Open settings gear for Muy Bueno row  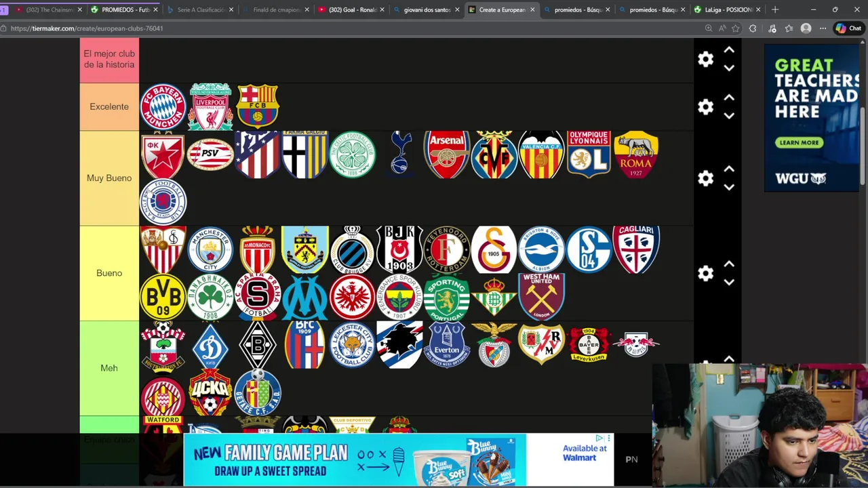pos(706,178)
